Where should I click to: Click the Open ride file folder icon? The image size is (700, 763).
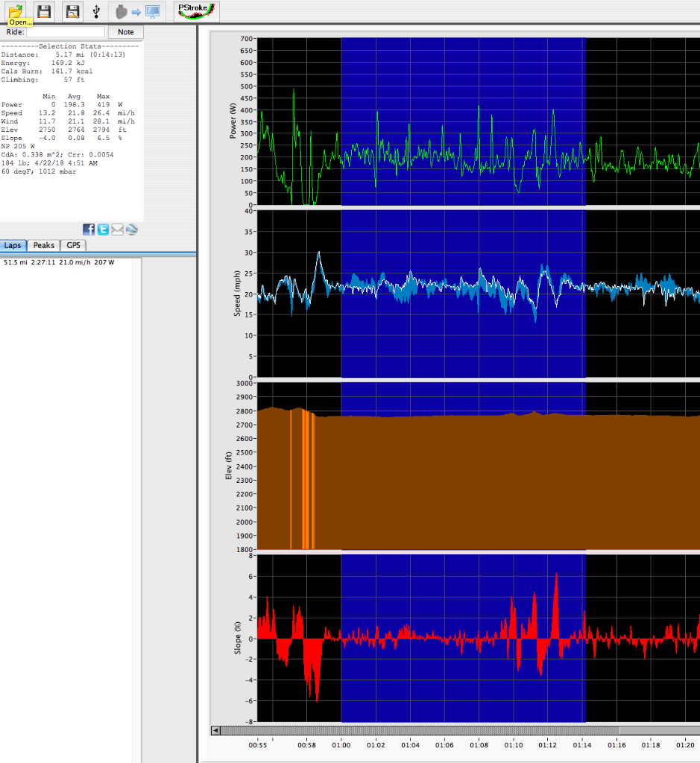pyautogui.click(x=15, y=10)
